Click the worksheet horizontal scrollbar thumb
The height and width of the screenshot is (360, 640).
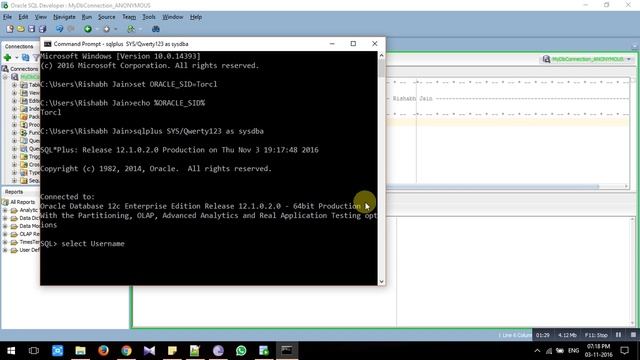tap(492, 187)
